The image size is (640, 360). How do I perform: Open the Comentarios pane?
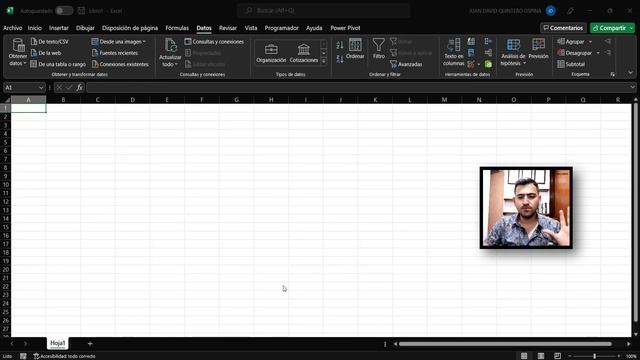563,28
